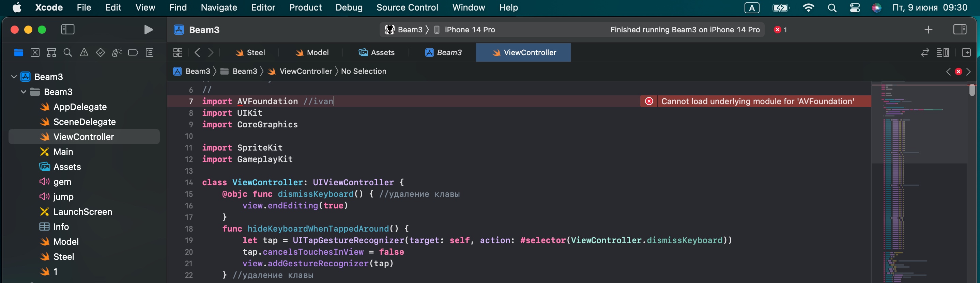Switch to the Assets editor tab

[377, 52]
